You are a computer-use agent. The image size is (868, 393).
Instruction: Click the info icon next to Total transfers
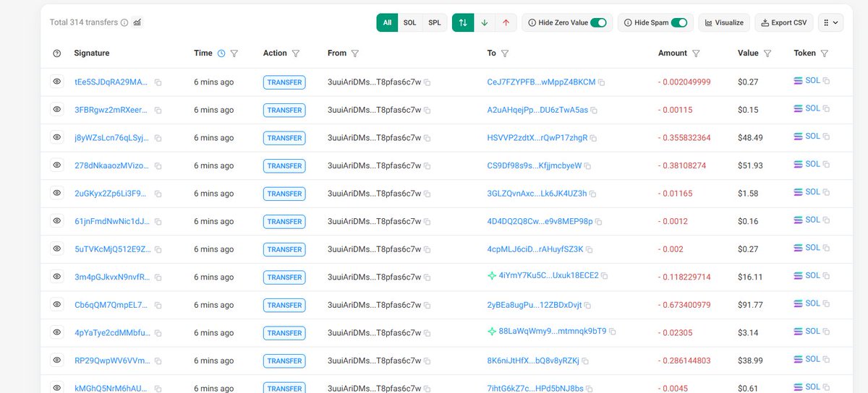pyautogui.click(x=124, y=22)
